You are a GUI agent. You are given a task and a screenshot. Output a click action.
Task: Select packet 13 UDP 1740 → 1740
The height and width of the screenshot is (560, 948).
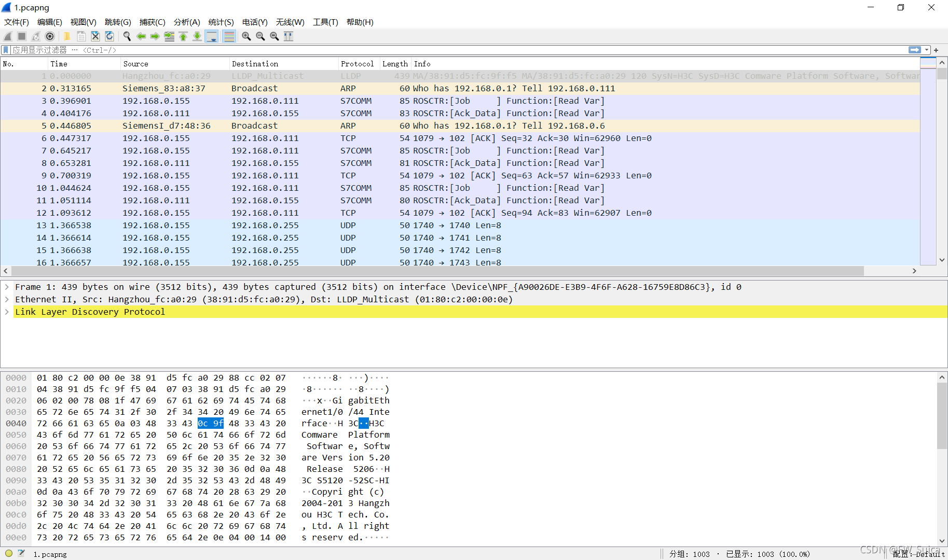tap(460, 225)
